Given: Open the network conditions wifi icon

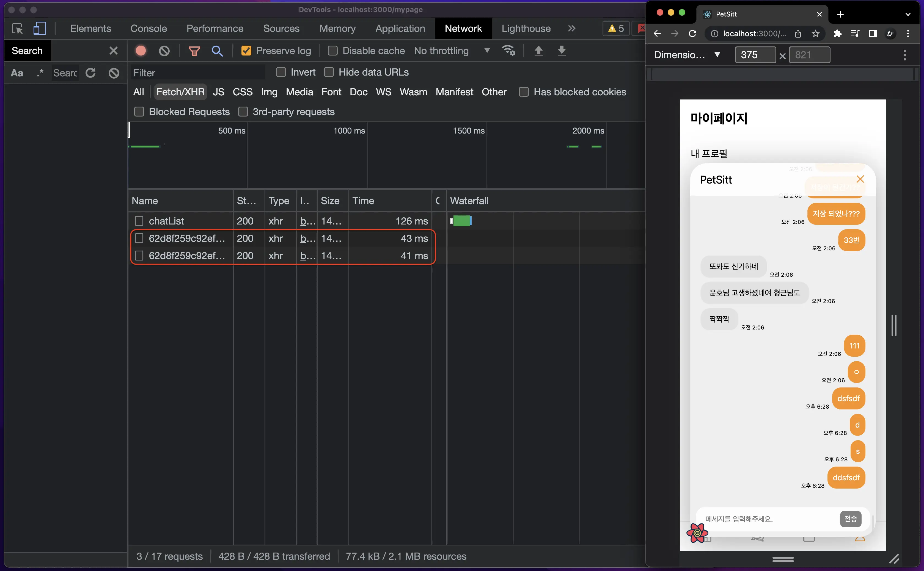Looking at the screenshot, I should pyautogui.click(x=508, y=51).
